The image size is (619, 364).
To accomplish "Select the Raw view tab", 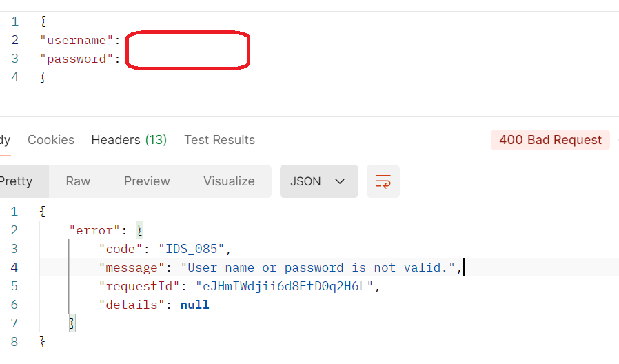I will 78,181.
